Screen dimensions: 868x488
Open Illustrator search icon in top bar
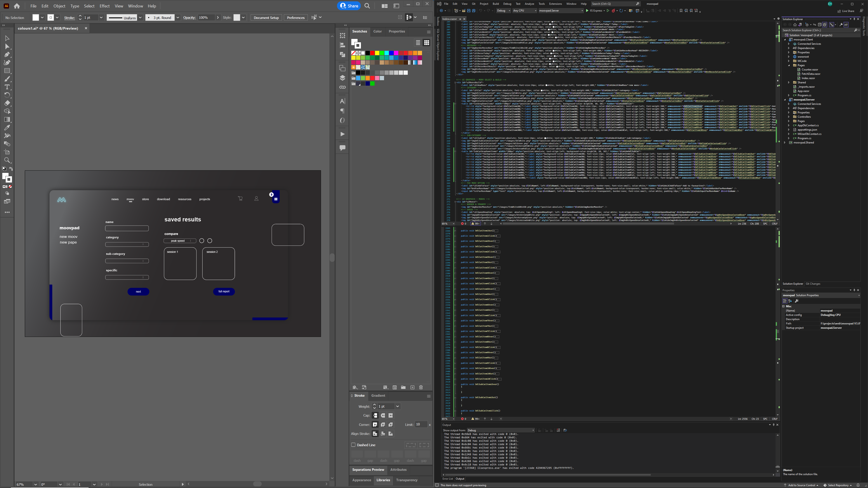(367, 6)
